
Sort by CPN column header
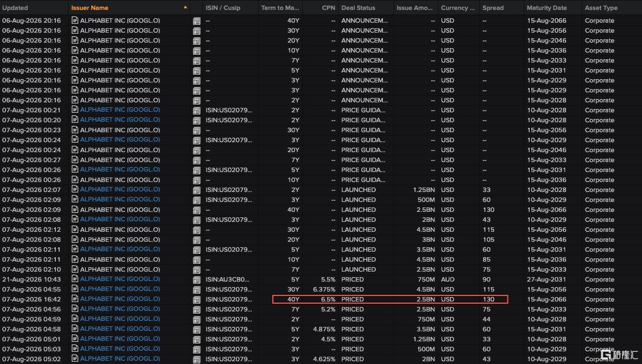pos(328,7)
